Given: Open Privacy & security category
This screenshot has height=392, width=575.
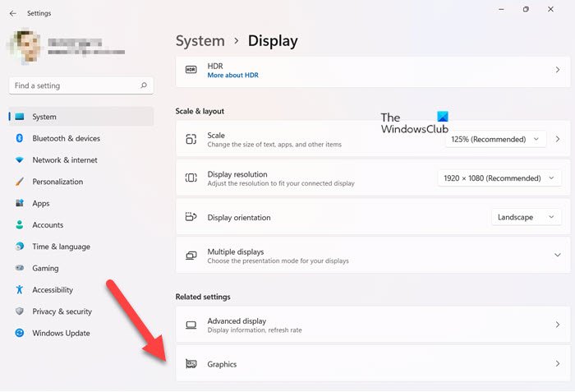Looking at the screenshot, I should (81, 311).
